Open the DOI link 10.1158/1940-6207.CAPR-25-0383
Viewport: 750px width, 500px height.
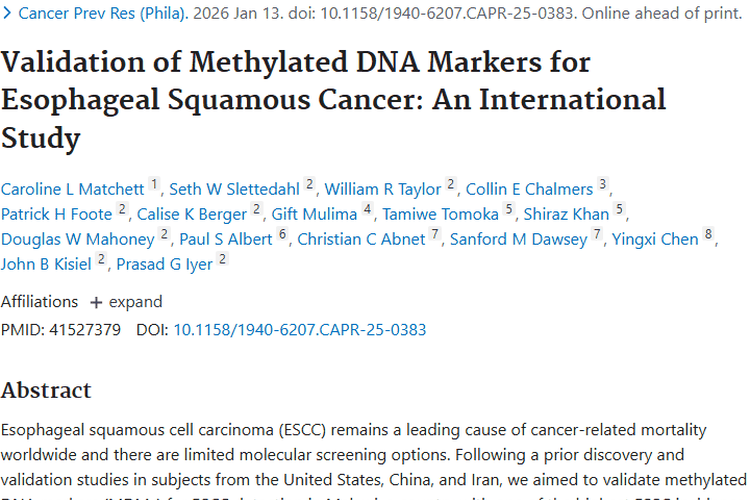[299, 329]
